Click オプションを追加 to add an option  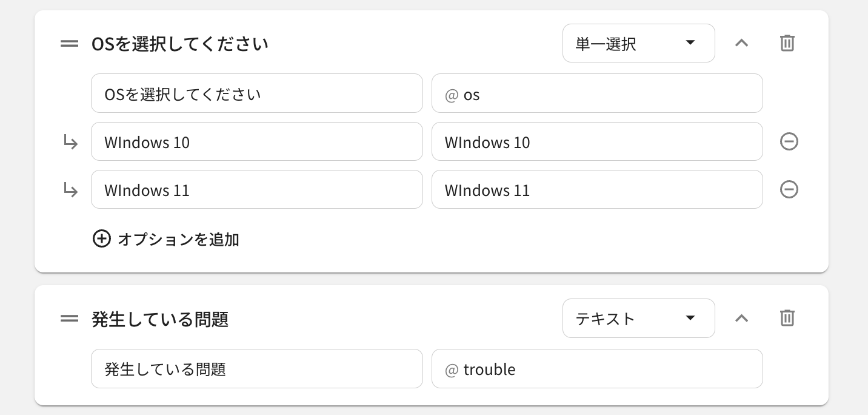[178, 239]
